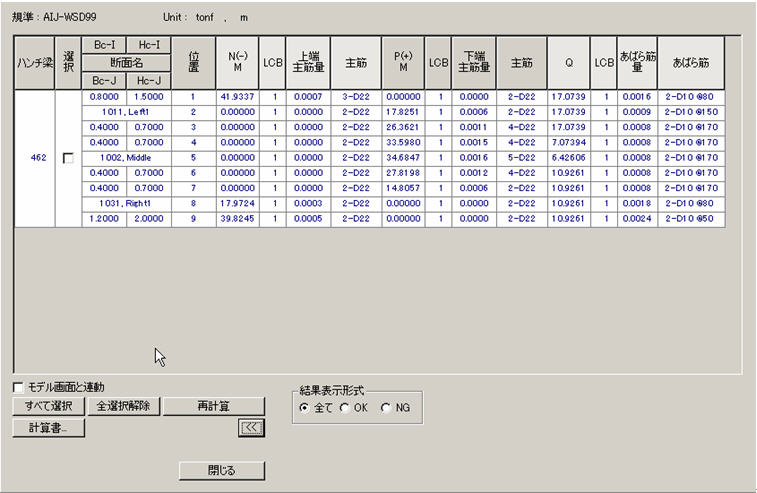Image resolution: width=757 pixels, height=493 pixels.
Task: Select the stirrup cell 2-D10 @50
Action: (691, 219)
